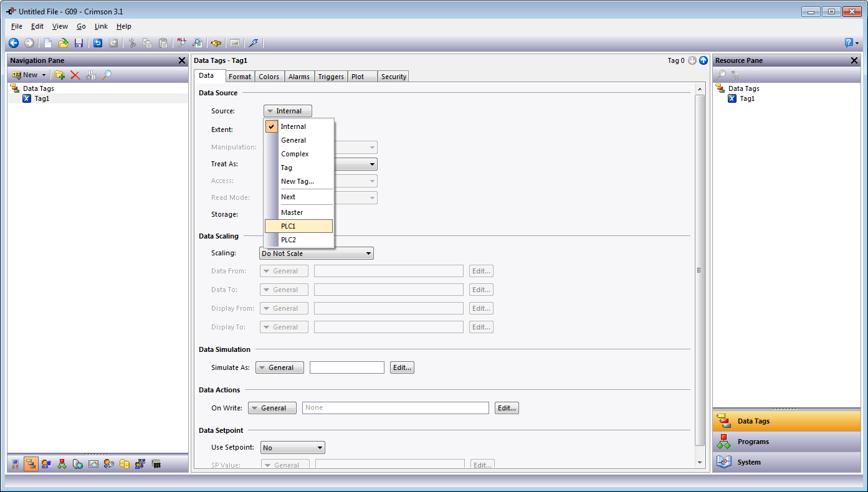868x492 pixels.
Task: Switch to the Format tab
Action: (240, 77)
